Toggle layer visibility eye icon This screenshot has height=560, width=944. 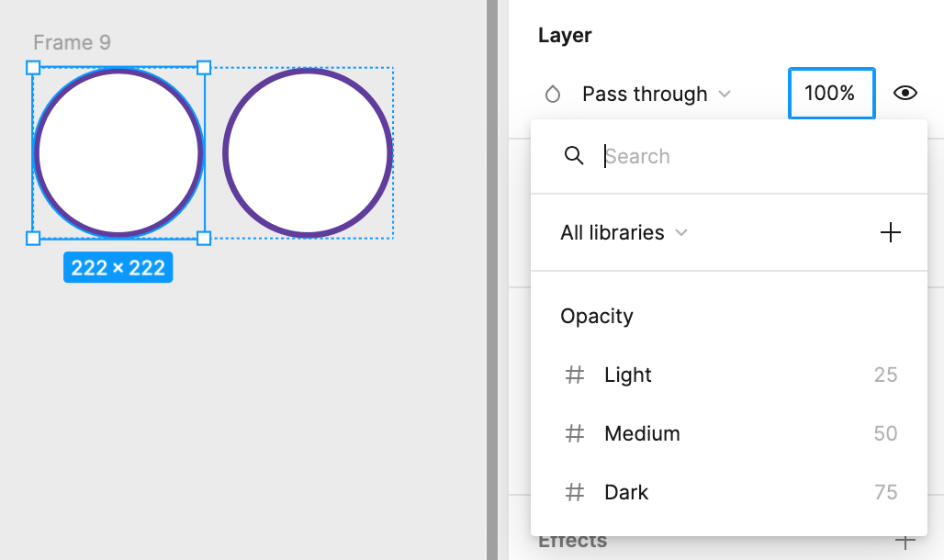(x=905, y=94)
